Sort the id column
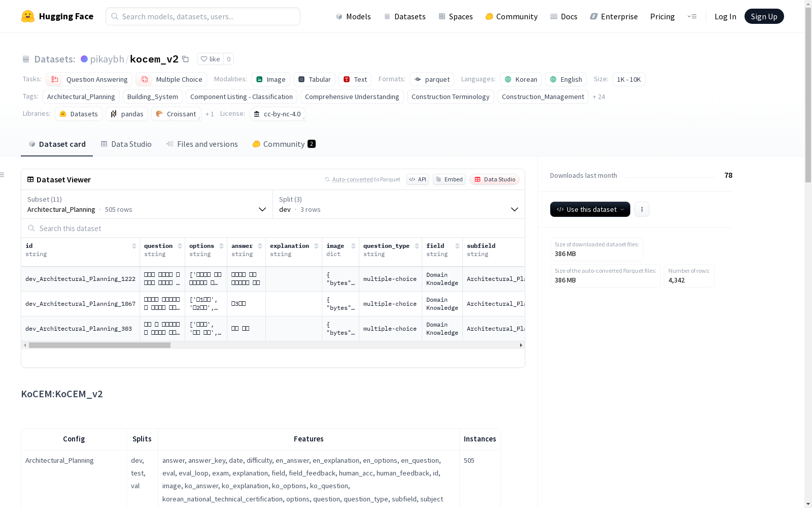The image size is (812, 508). pyautogui.click(x=134, y=246)
